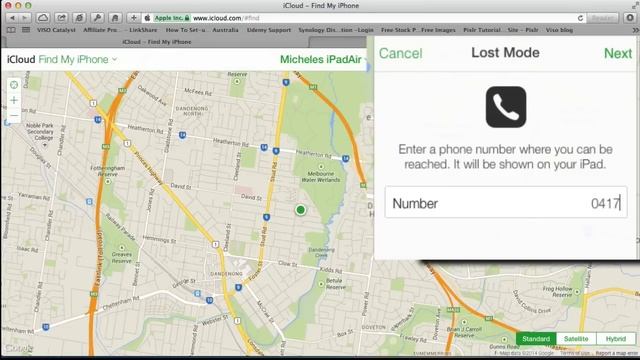This screenshot has height=360, width=640.
Task: Click the toolbar icon left of the key icon
Action: [79, 18]
